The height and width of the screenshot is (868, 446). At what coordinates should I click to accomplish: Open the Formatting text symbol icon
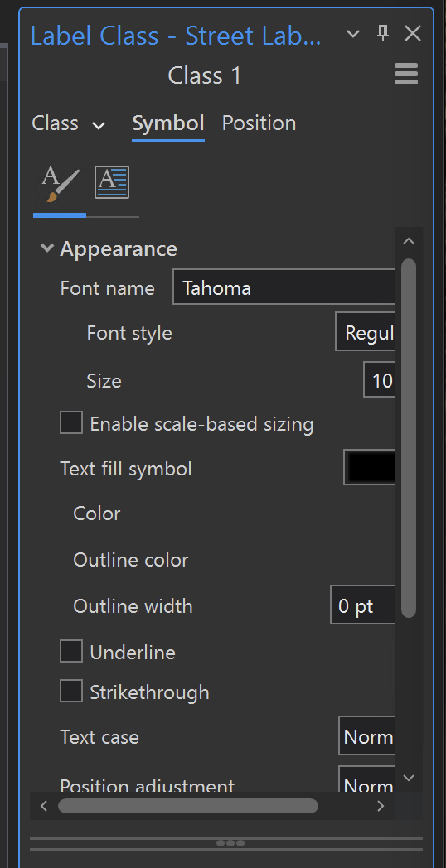[112, 182]
